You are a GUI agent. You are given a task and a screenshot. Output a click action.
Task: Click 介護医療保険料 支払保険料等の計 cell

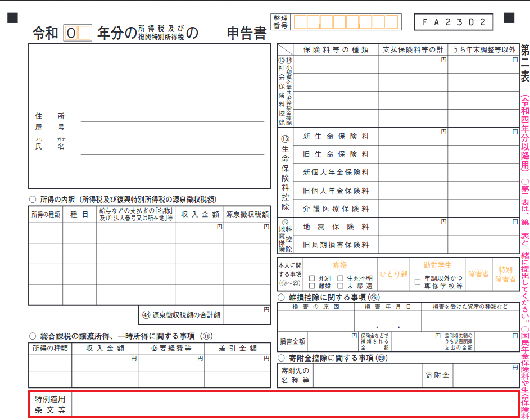tap(413, 209)
